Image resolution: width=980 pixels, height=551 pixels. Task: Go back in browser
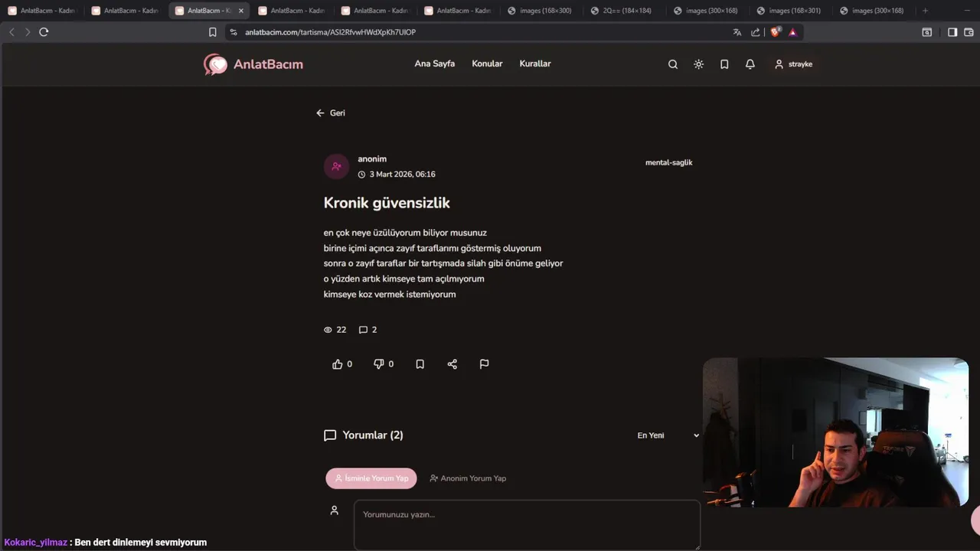point(11,32)
